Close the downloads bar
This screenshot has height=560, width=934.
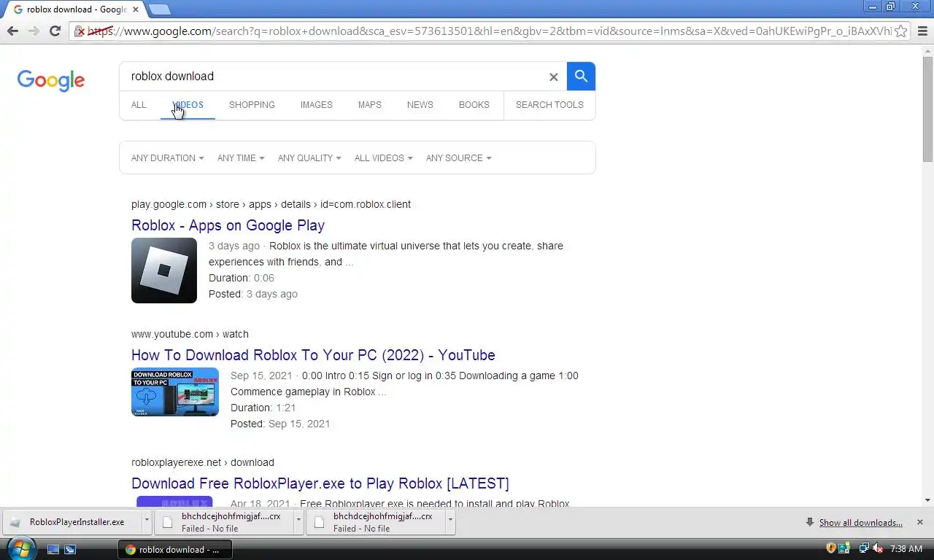click(x=919, y=522)
